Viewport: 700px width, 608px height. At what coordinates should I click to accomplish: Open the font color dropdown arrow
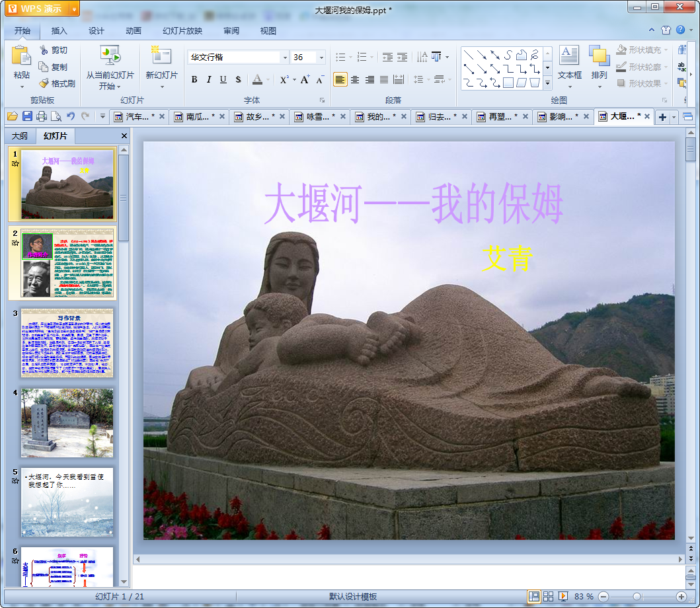[268, 79]
